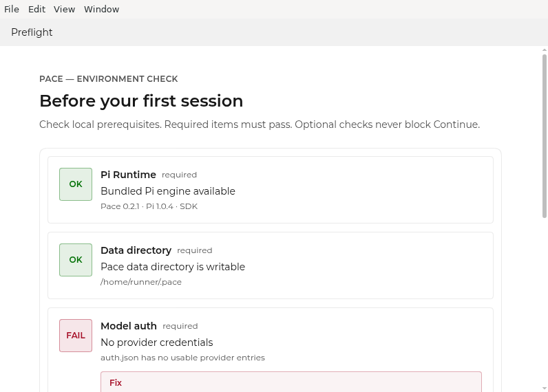The image size is (548, 392).
Task: Click 'Bundled Pi engine available' text
Action: [x=168, y=191]
